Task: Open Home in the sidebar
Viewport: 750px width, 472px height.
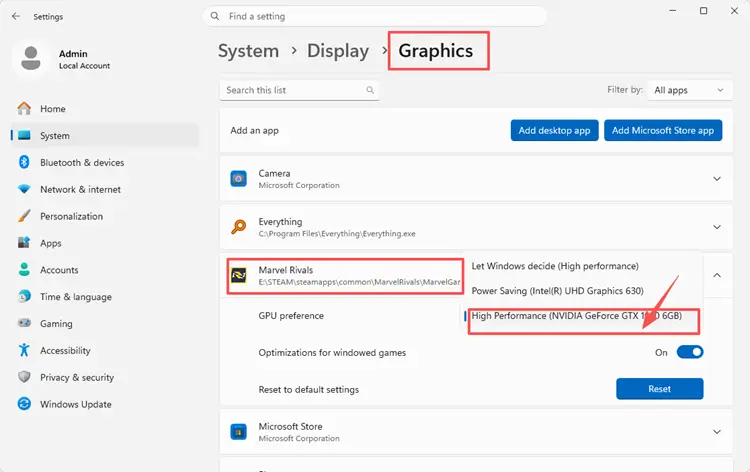Action: coord(104,109)
